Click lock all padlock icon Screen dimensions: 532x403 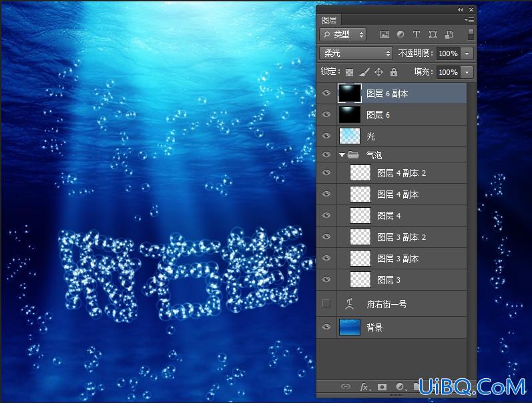click(394, 72)
